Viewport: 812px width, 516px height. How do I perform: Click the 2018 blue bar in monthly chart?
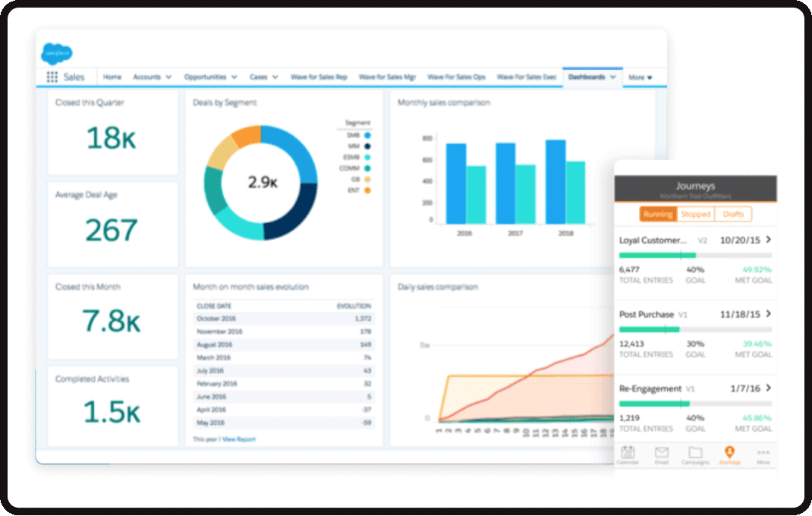(555, 182)
